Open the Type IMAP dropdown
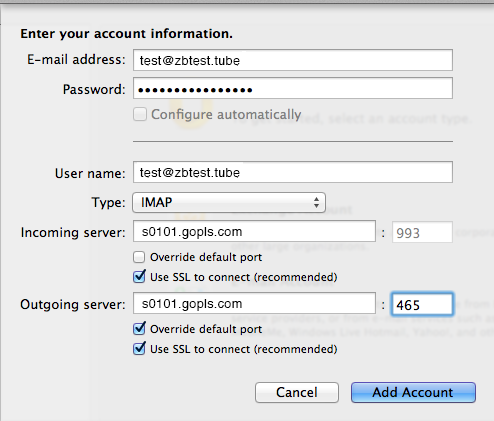This screenshot has height=421, width=494. click(x=229, y=202)
